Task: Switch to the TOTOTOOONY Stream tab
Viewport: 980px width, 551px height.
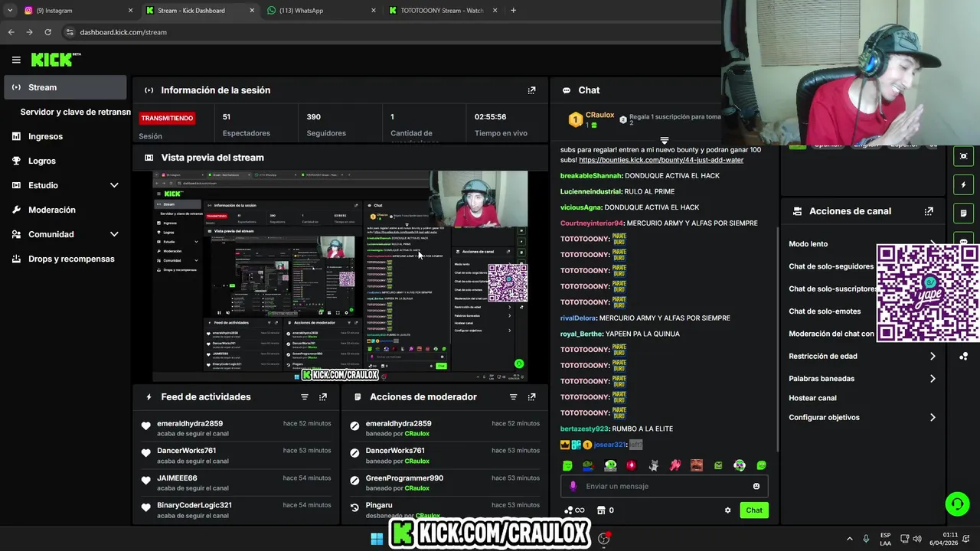Action: click(x=442, y=11)
